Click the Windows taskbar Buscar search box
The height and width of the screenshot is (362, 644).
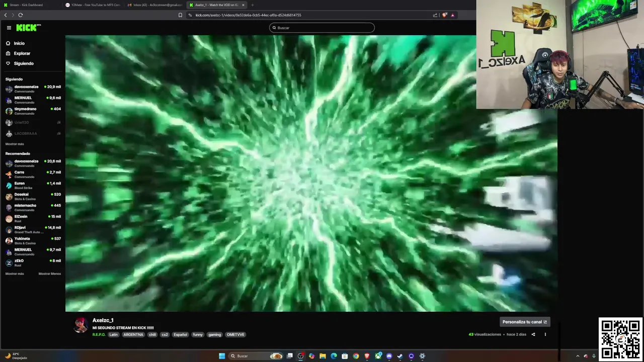(255, 356)
